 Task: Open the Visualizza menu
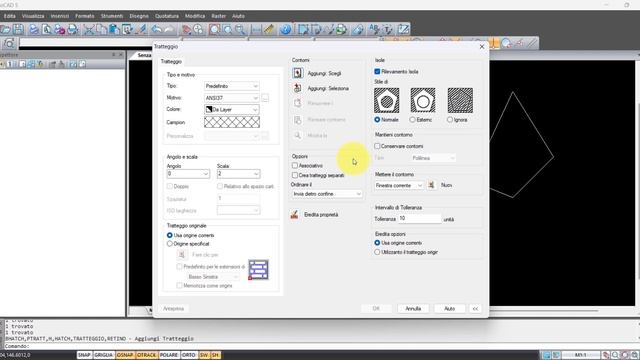point(33,16)
